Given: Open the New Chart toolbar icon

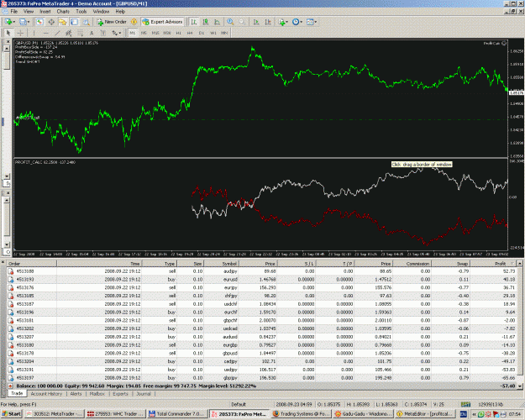Looking at the screenshot, I should tap(8, 22).
